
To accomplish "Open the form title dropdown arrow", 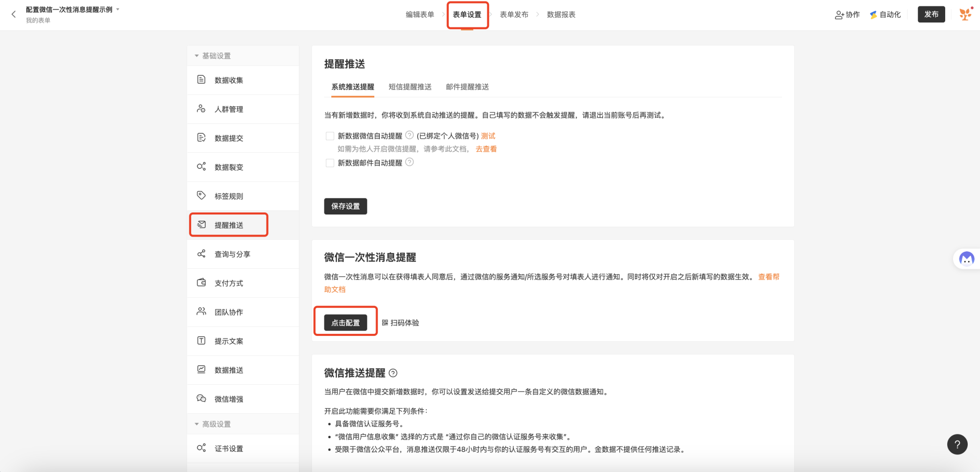I will (x=118, y=9).
